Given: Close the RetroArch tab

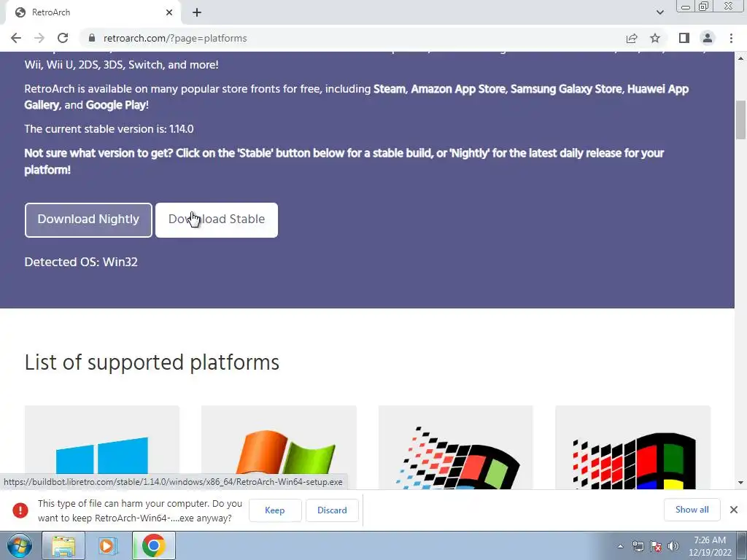Looking at the screenshot, I should 169,12.
